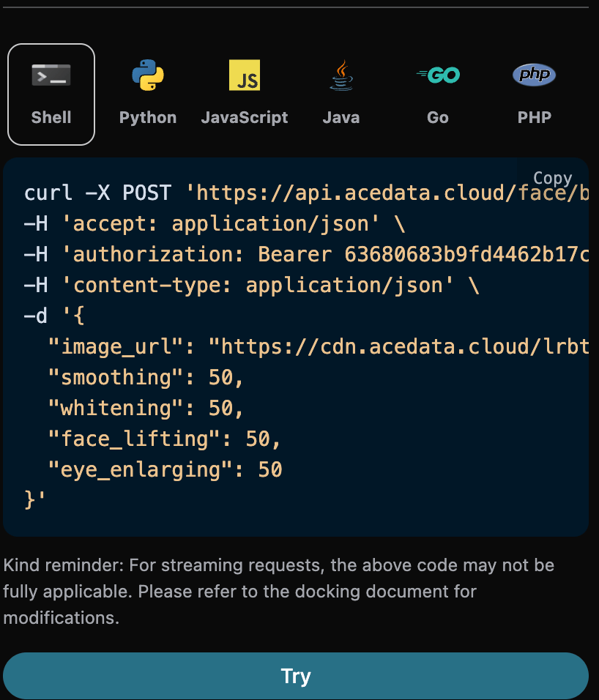Choose the Java coffee cup icon
This screenshot has height=700, width=599.
341,75
